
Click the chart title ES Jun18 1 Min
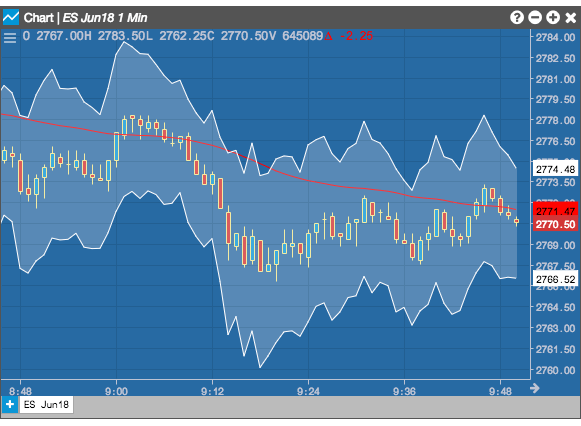coord(105,17)
